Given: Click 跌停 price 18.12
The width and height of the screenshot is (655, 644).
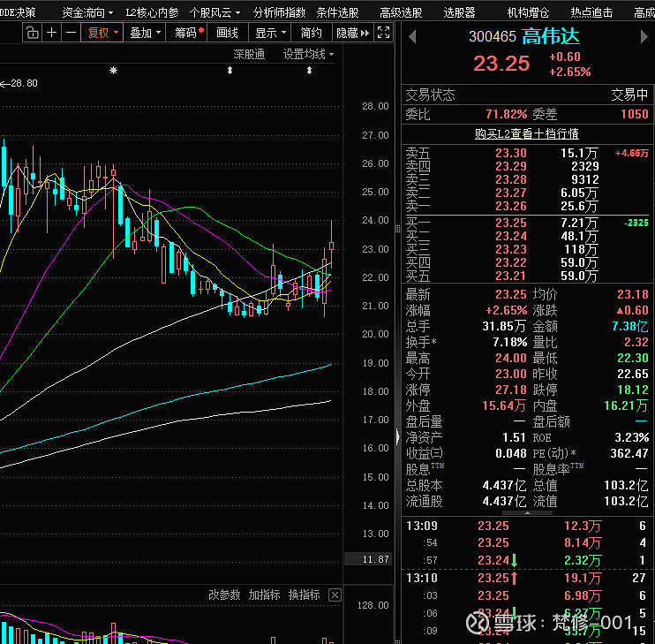Looking at the screenshot, I should [633, 390].
